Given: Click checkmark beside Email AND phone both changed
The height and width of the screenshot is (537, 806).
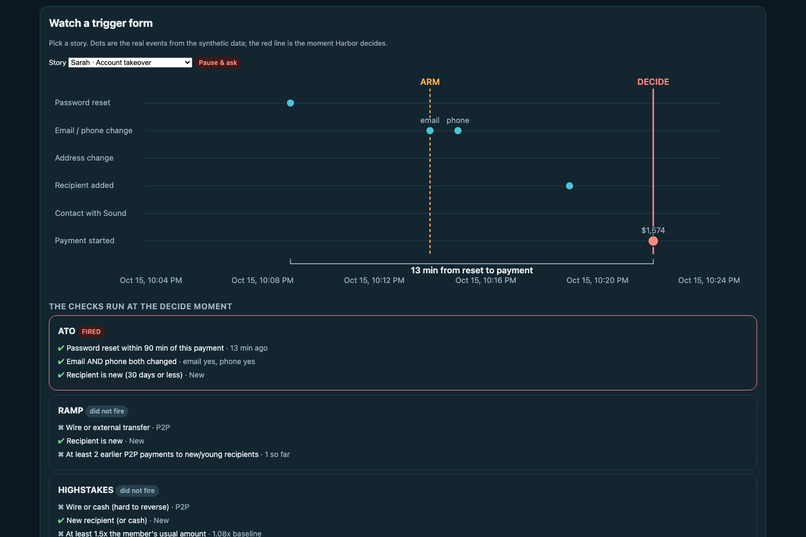Looking at the screenshot, I should coord(61,361).
